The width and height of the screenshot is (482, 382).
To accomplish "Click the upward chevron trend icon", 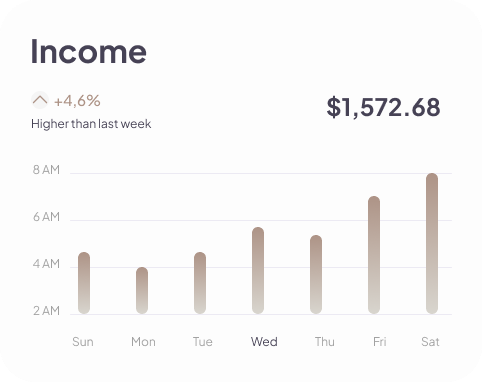I will [x=40, y=100].
